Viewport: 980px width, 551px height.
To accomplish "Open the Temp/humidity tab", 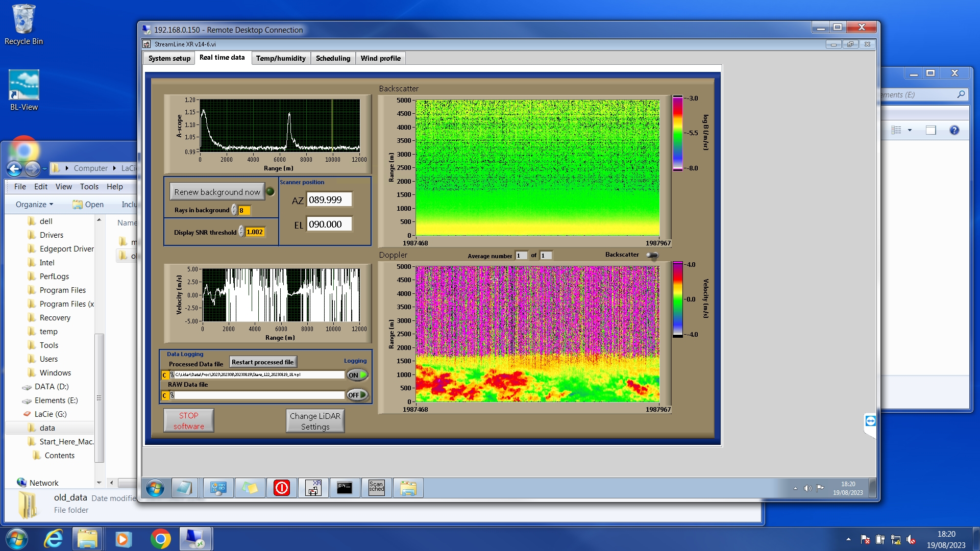I will tap(280, 58).
